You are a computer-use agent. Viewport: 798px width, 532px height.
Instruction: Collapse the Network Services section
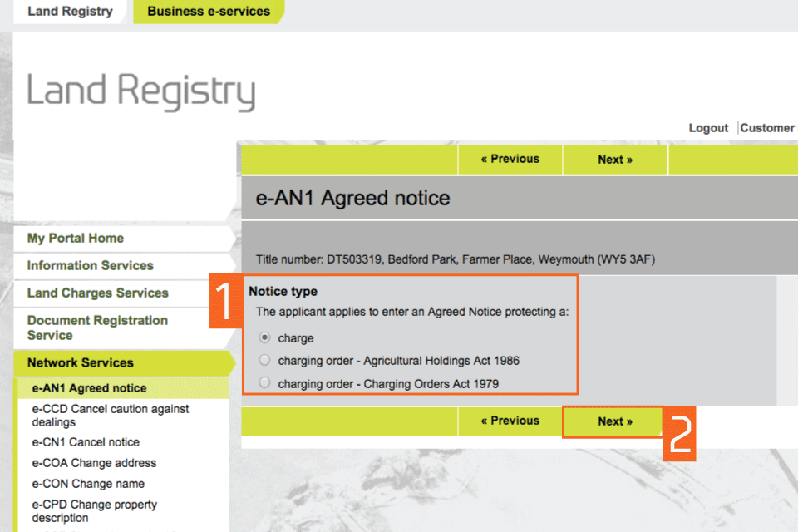pyautogui.click(x=81, y=363)
